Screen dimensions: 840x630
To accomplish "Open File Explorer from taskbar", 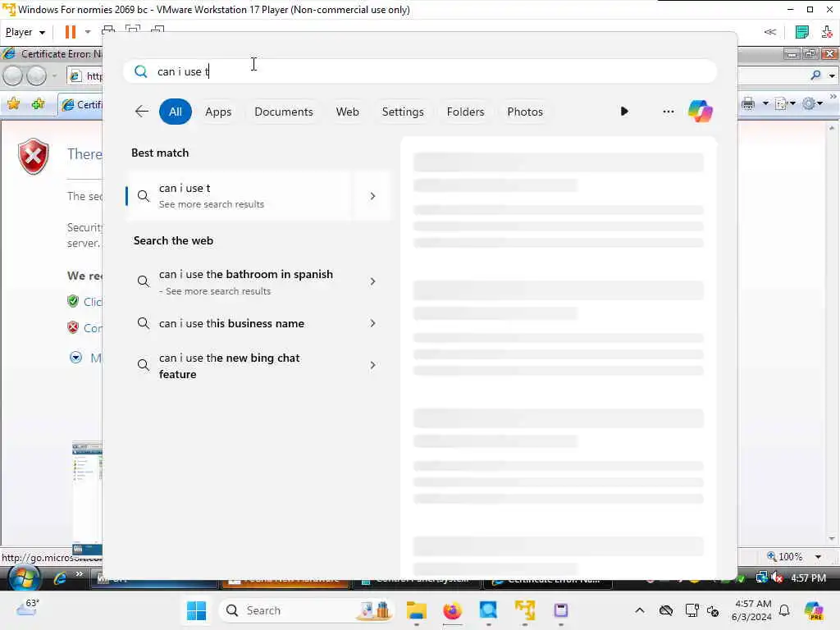I will click(416, 610).
